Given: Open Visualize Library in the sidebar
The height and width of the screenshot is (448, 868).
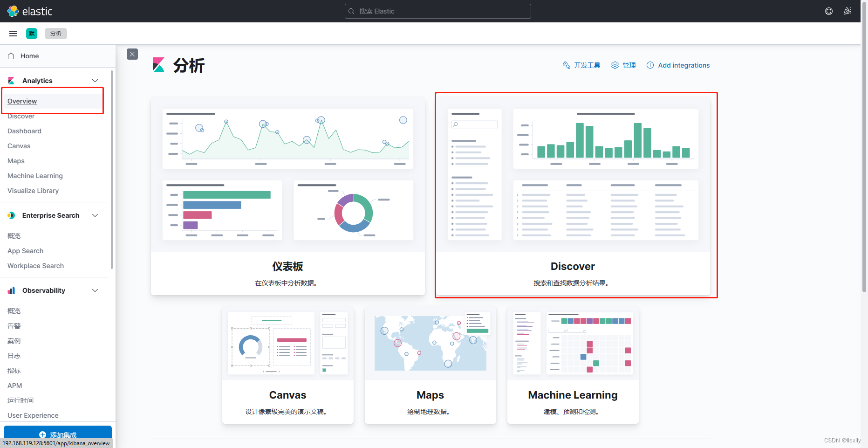Looking at the screenshot, I should click(x=33, y=191).
